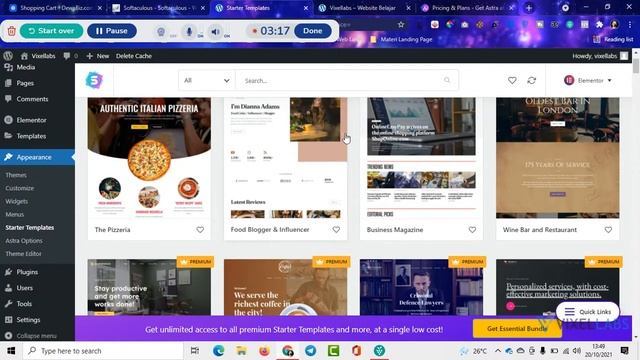Open the Windows Start menu
This screenshot has width=640, height=360.
coord(11,351)
